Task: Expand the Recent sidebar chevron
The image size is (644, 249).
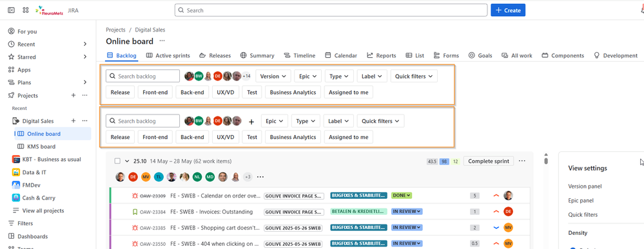Action: [x=85, y=44]
